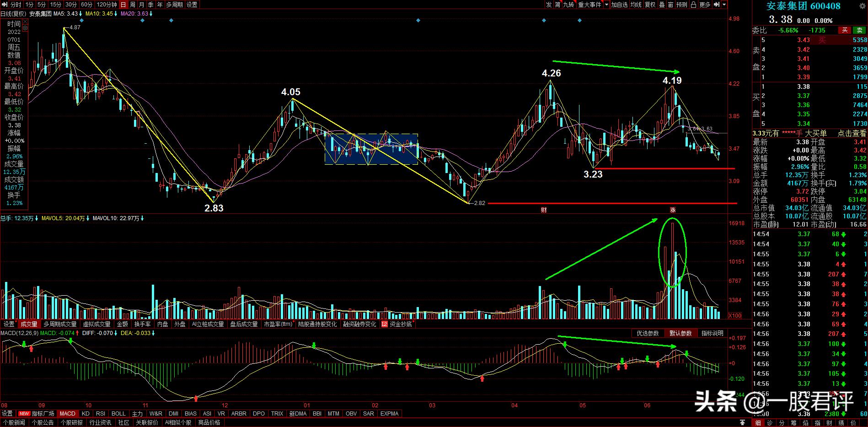Select 换手率 turnover indicator tab

click(143, 324)
